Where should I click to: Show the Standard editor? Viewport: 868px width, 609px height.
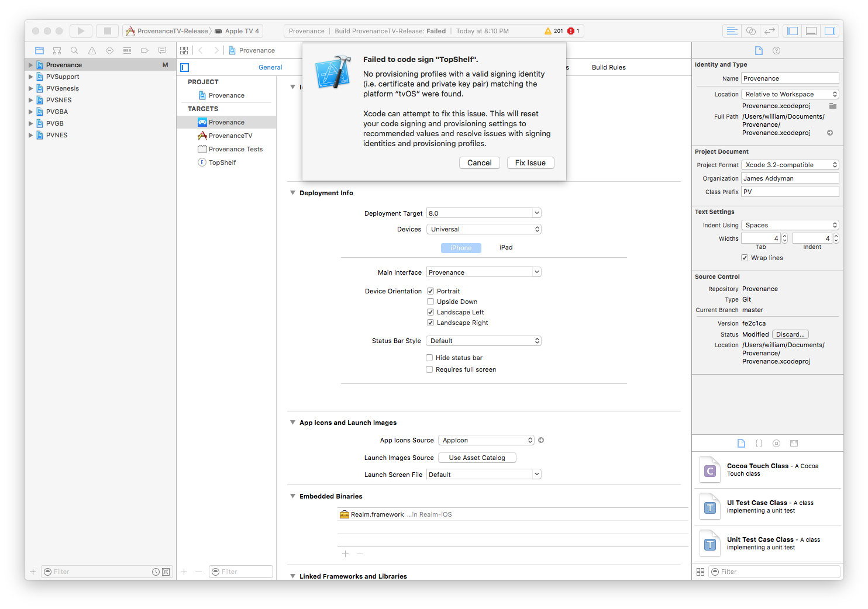(732, 31)
